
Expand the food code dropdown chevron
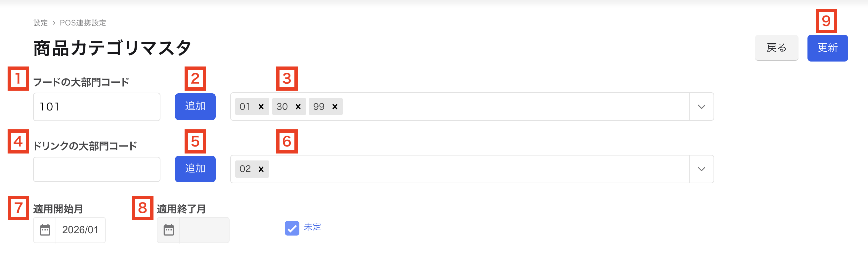pyautogui.click(x=701, y=107)
